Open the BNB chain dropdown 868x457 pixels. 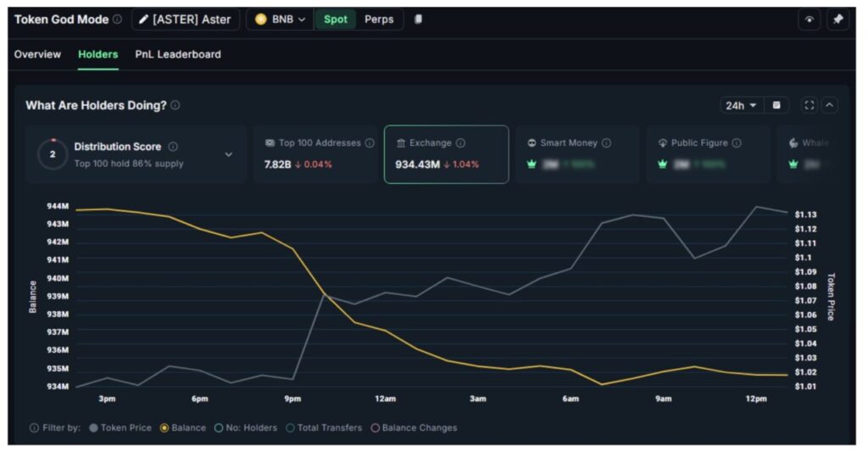280,20
